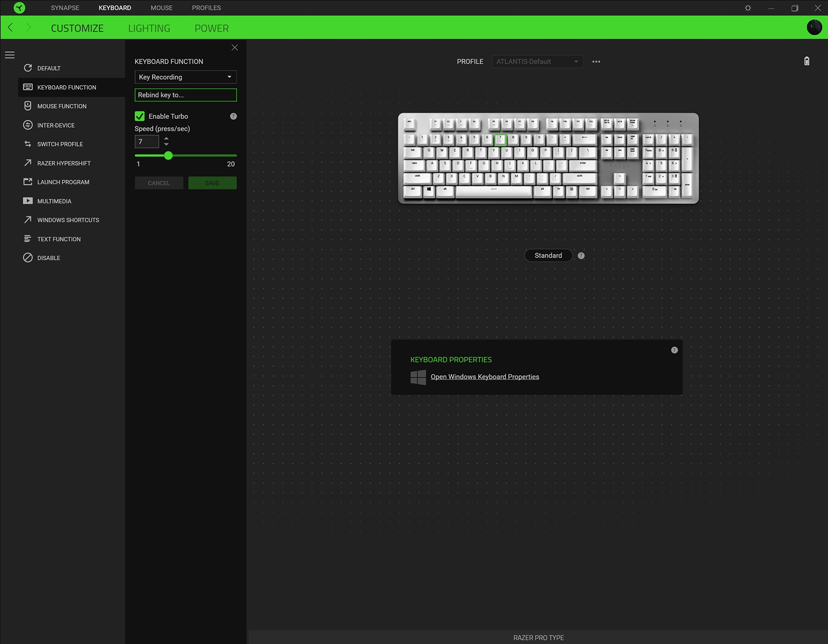Select the highlighted 7 key on keyboard
828x644 pixels.
tap(500, 140)
